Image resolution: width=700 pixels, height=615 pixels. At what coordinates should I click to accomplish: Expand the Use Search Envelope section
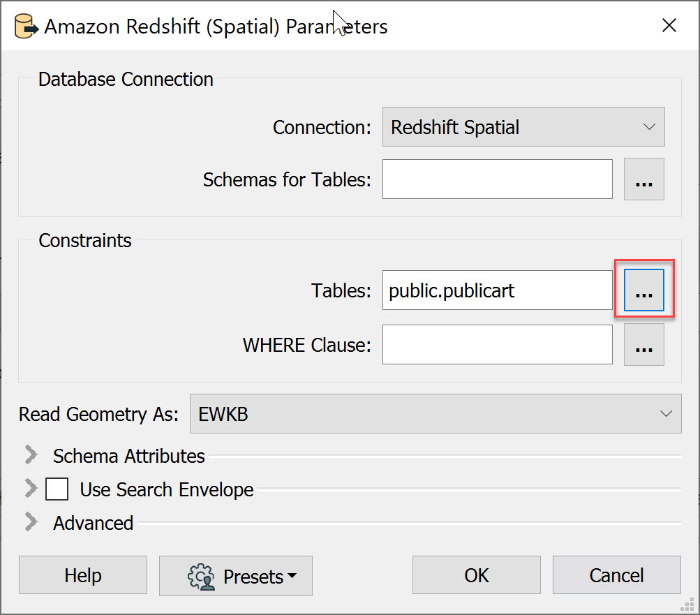[31, 489]
